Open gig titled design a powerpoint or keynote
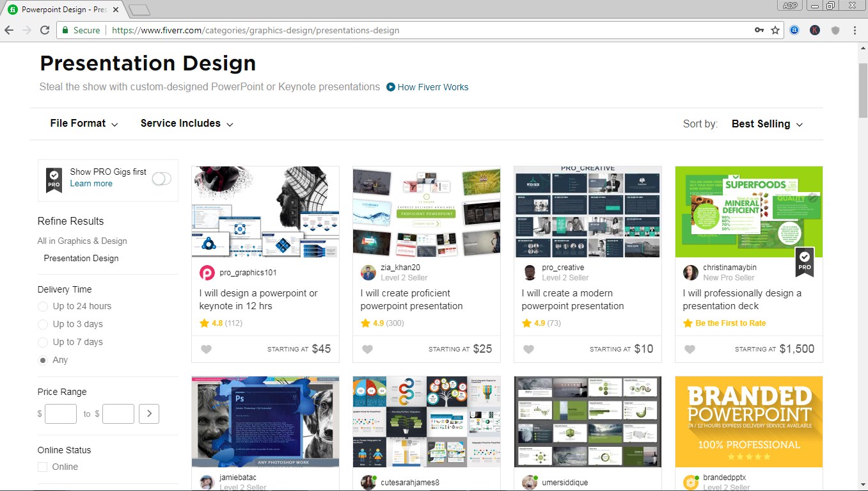The height and width of the screenshot is (491, 868). click(258, 300)
